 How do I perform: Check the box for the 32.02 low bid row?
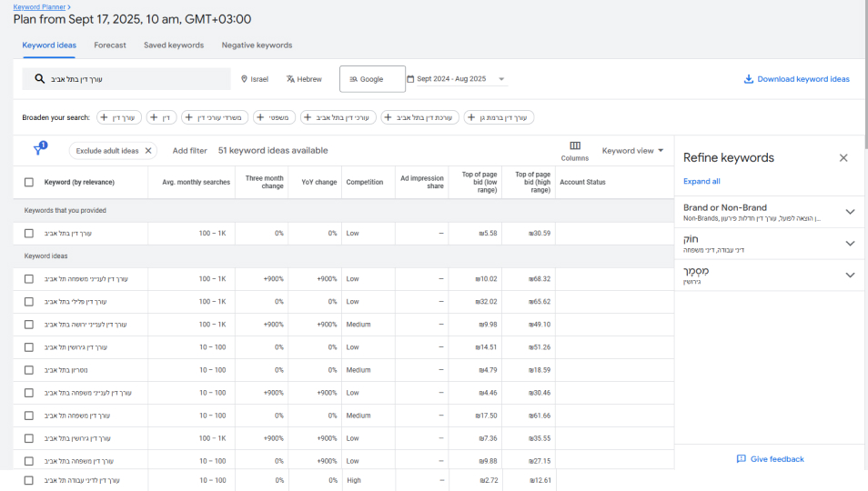29,302
